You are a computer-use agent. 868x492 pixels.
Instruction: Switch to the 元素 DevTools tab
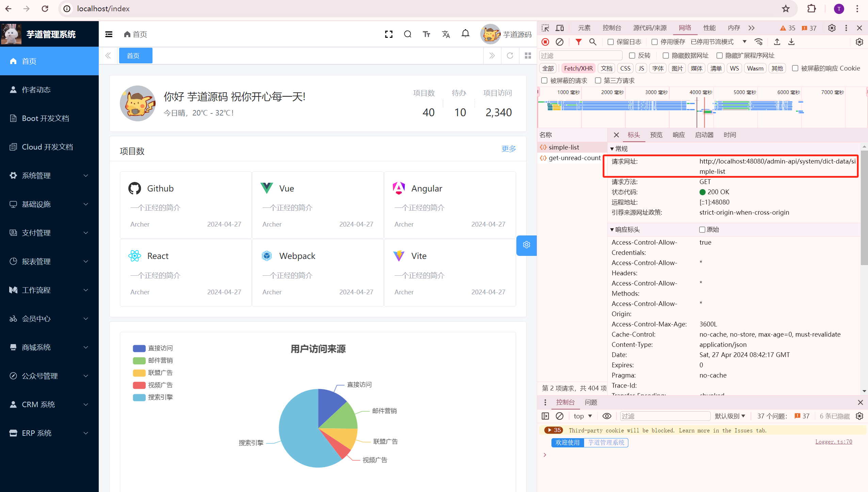(x=584, y=28)
